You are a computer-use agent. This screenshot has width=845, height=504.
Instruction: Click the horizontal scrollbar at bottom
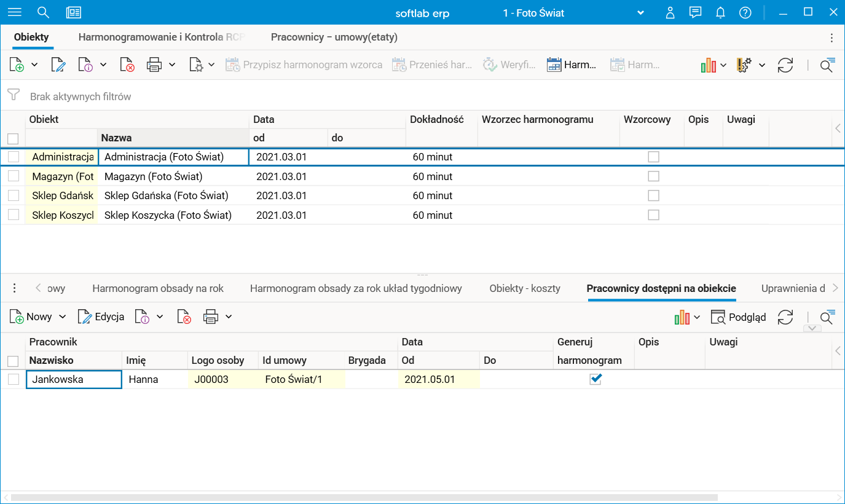click(x=364, y=497)
